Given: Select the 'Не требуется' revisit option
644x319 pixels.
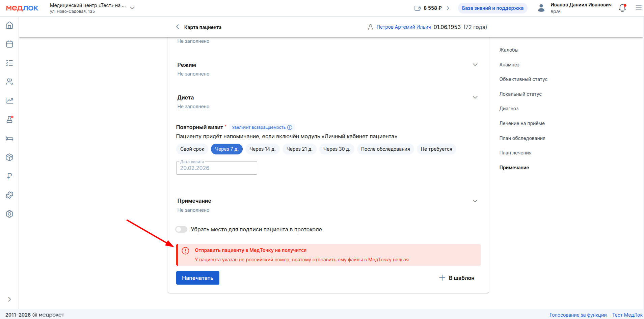Looking at the screenshot, I should pos(436,149).
